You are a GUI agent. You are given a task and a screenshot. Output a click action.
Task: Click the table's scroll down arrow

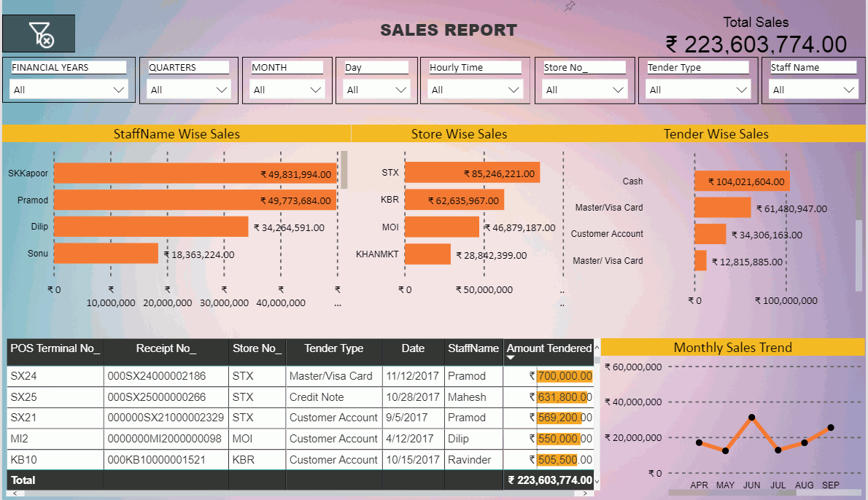[597, 480]
